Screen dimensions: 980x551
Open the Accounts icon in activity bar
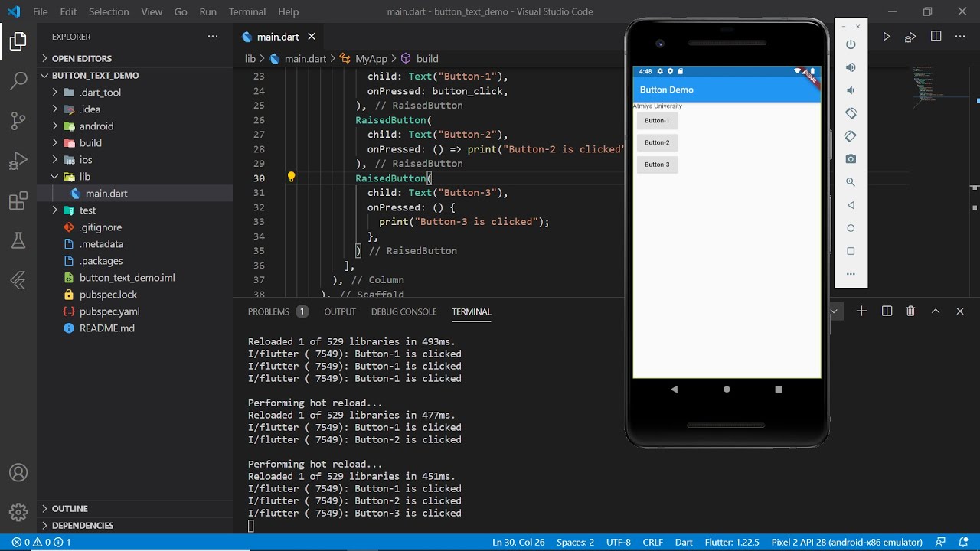[x=18, y=473]
